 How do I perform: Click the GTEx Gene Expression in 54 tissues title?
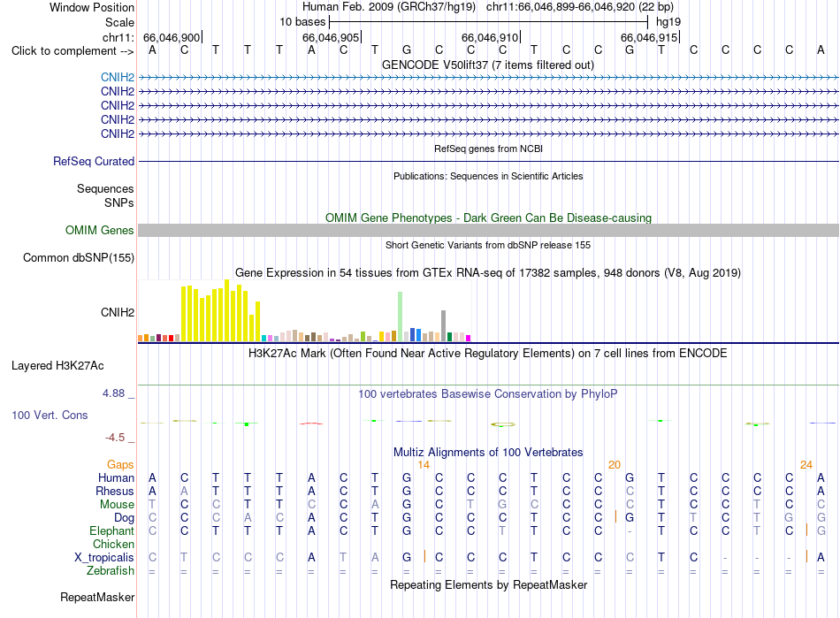click(x=488, y=272)
